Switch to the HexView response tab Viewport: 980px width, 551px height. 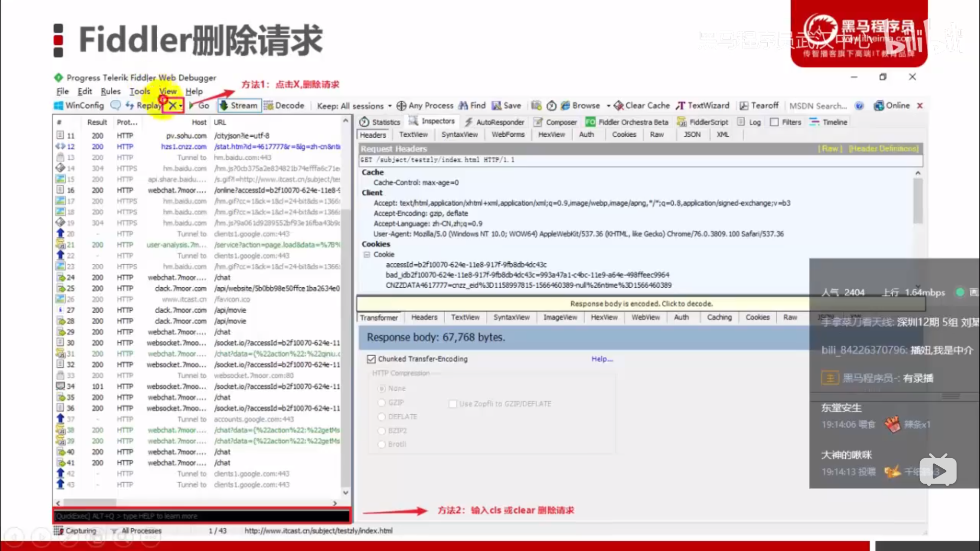click(x=604, y=317)
